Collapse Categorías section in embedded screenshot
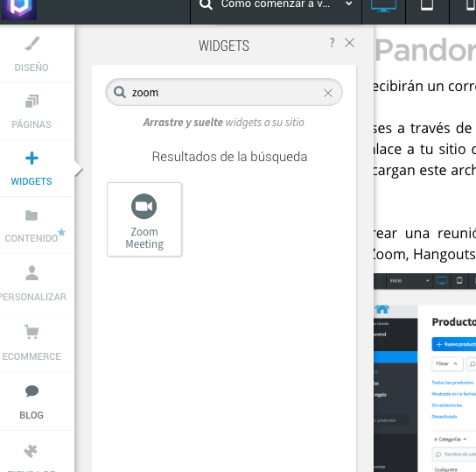 tap(450, 440)
